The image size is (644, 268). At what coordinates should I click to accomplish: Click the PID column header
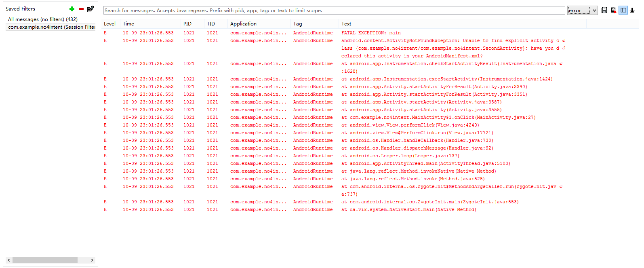point(187,24)
